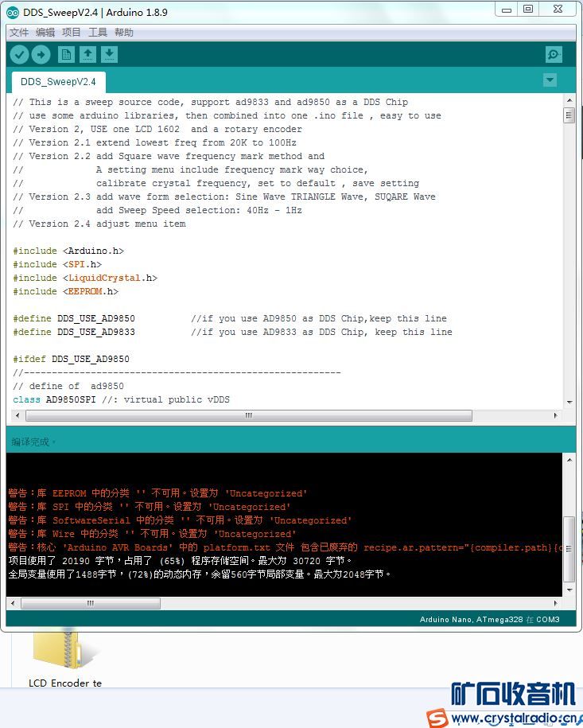
Task: Click the line '#include <EEPROM.h>'
Action: (65, 291)
